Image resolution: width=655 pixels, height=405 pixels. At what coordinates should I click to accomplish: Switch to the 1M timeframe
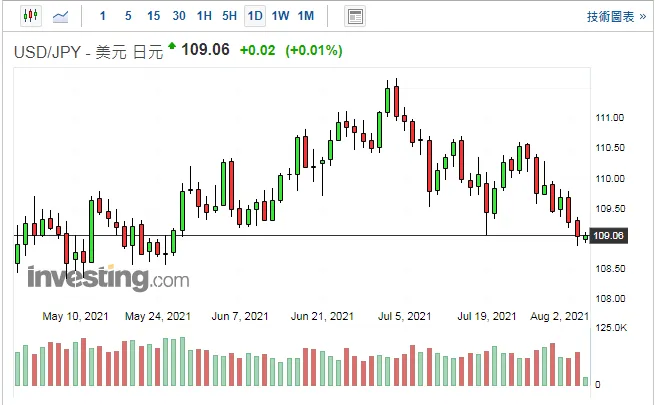click(x=306, y=16)
